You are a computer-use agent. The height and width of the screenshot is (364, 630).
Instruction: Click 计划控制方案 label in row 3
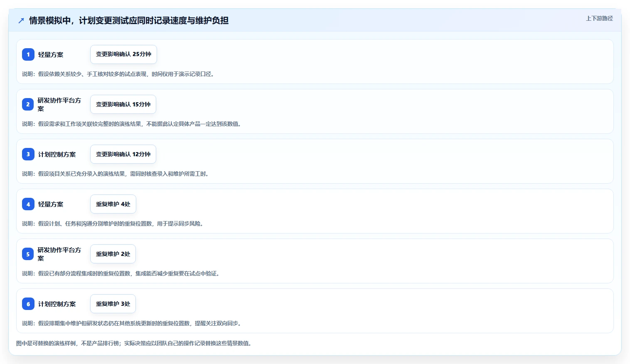[57, 154]
